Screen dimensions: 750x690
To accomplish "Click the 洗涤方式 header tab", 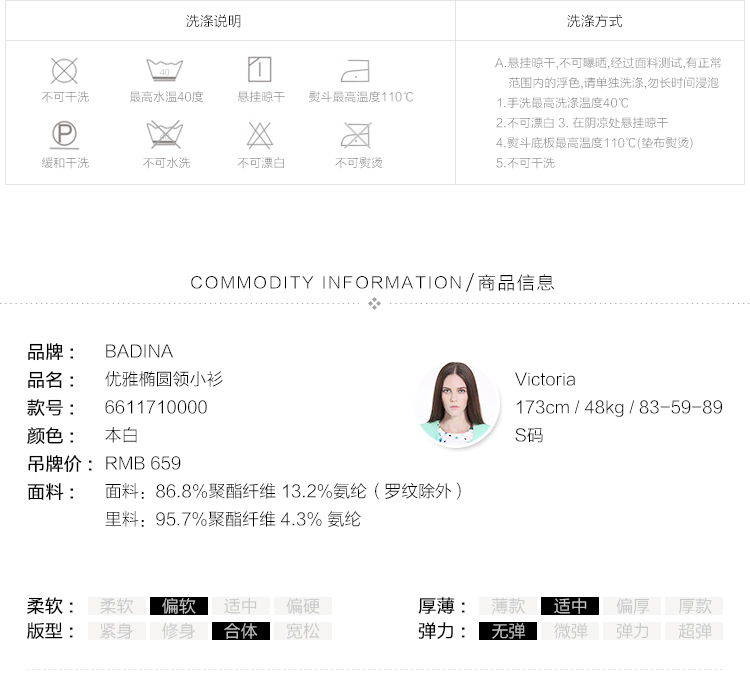I will (594, 21).
